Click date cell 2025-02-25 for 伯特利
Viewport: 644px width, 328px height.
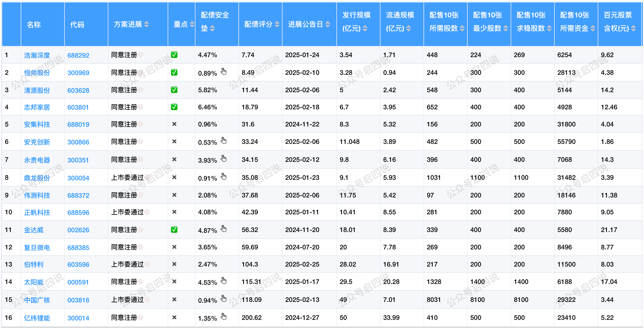point(302,264)
